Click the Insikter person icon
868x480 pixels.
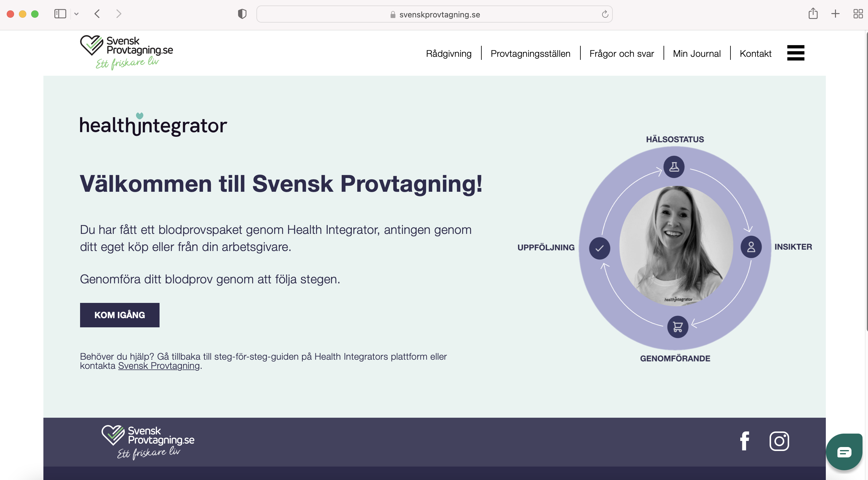(x=751, y=247)
